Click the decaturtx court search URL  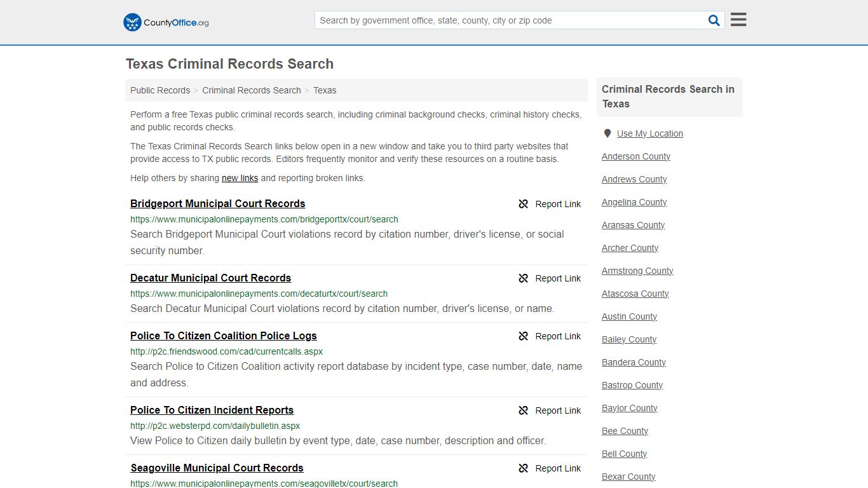[259, 294]
